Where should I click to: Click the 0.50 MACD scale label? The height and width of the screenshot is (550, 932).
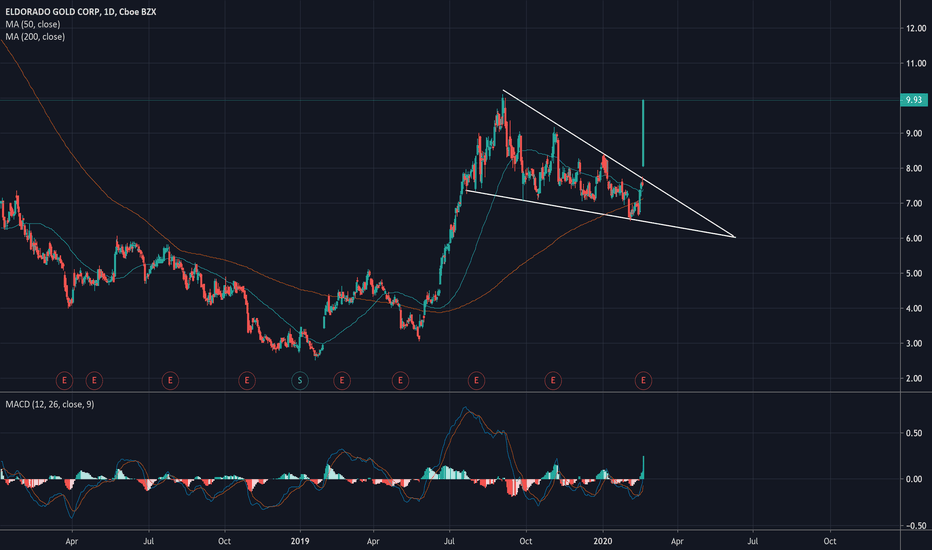[x=914, y=433]
